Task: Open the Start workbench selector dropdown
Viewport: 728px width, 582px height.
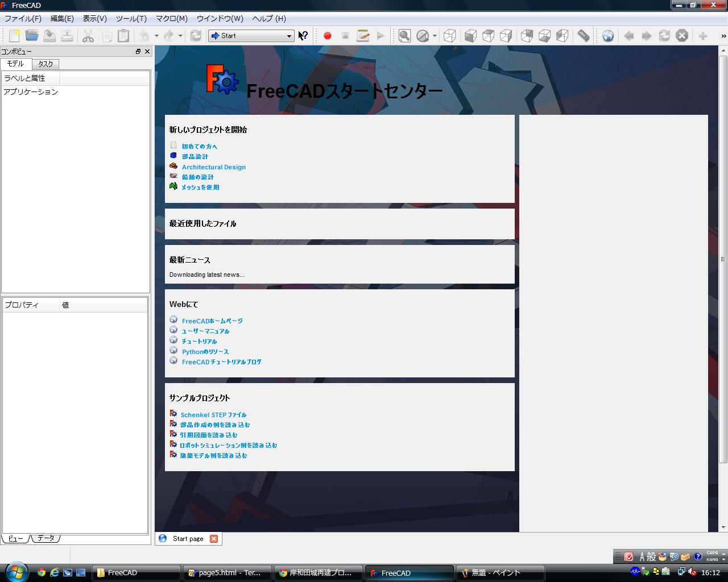Action: 251,36
